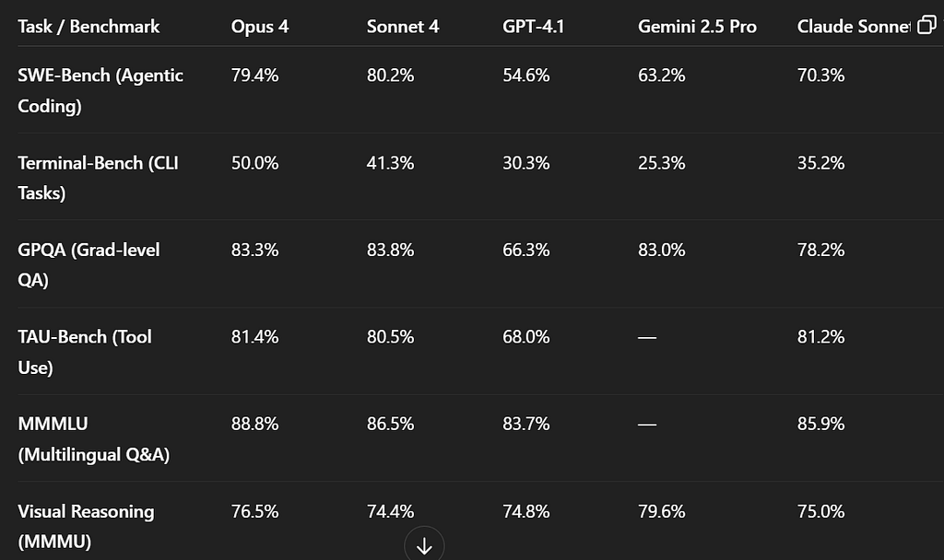Image resolution: width=944 pixels, height=560 pixels.
Task: Click the 50.0% Terminal-Bench Opus 4 cell
Action: 254,163
